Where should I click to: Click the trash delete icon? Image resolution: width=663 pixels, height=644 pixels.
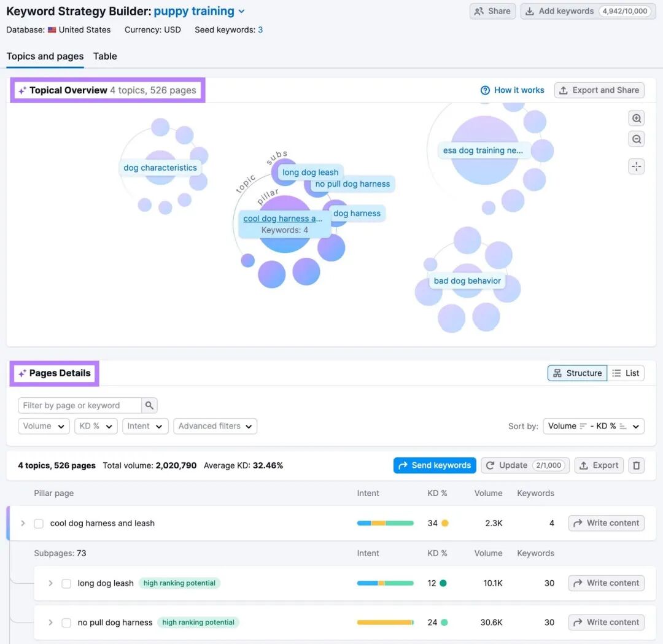pos(637,465)
